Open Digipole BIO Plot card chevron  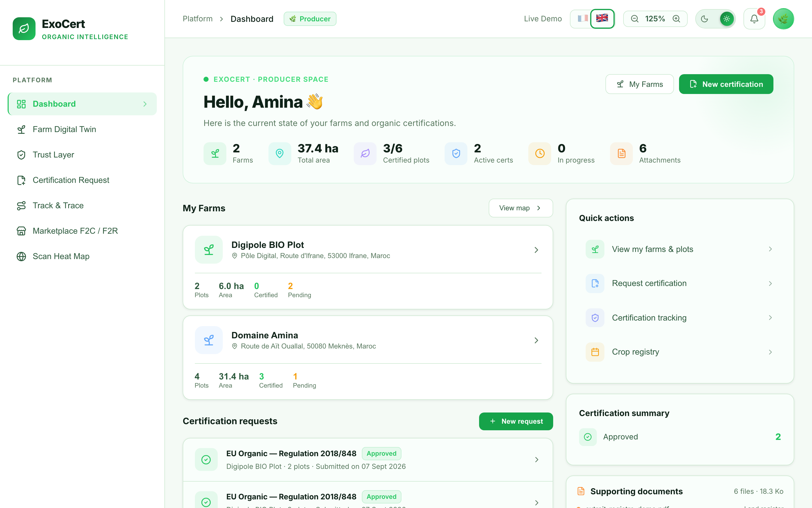tap(536, 250)
